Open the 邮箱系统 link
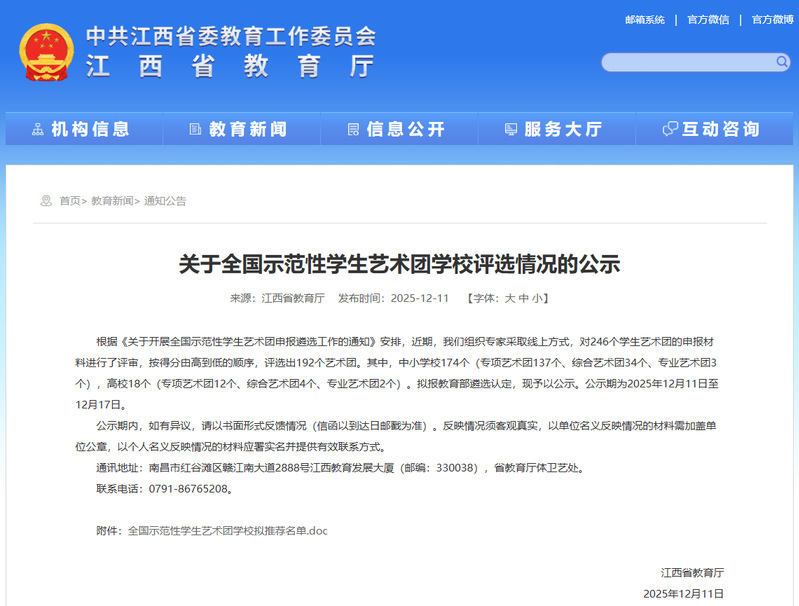Image resolution: width=799 pixels, height=606 pixels. point(644,20)
